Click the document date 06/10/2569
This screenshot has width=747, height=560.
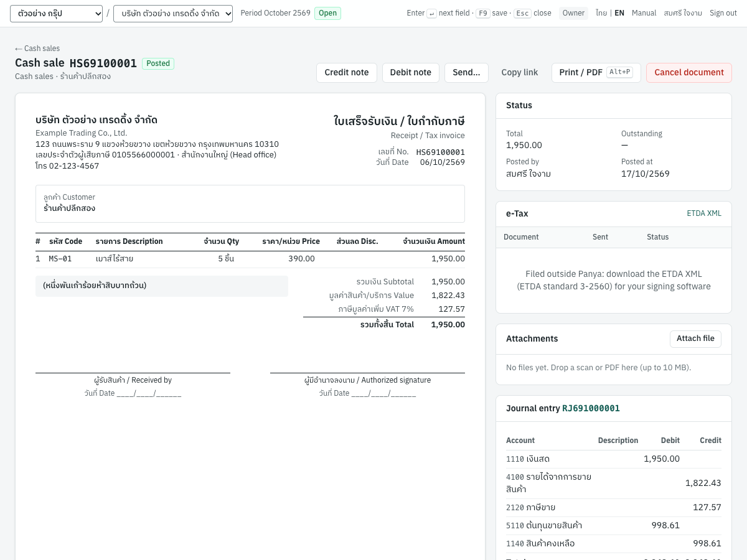pyautogui.click(x=443, y=162)
